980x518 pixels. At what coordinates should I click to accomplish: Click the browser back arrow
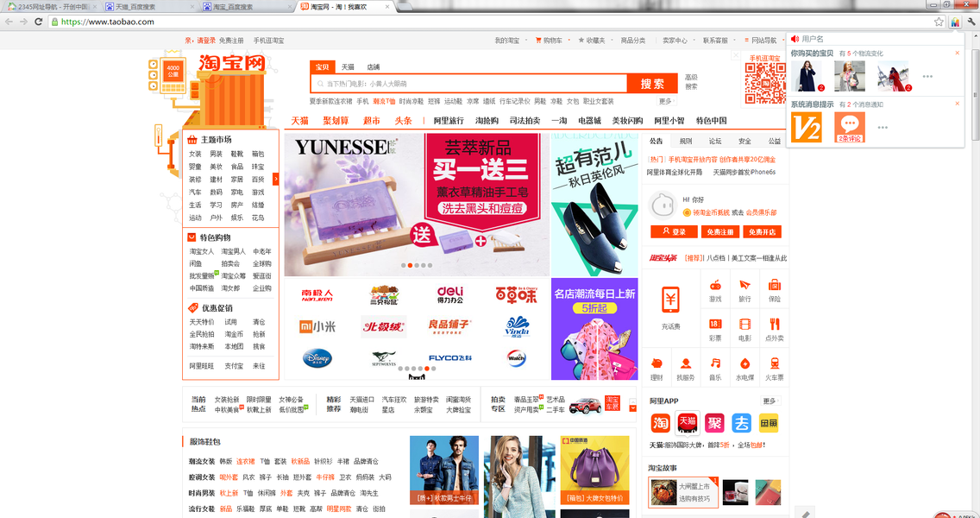(x=9, y=22)
